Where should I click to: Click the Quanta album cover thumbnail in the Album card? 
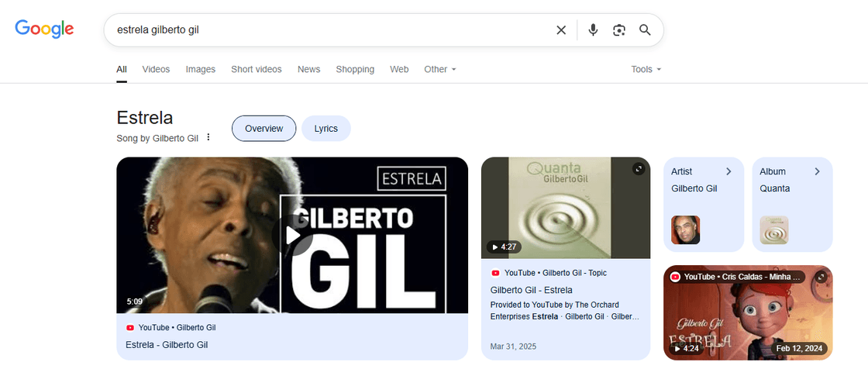pos(774,229)
